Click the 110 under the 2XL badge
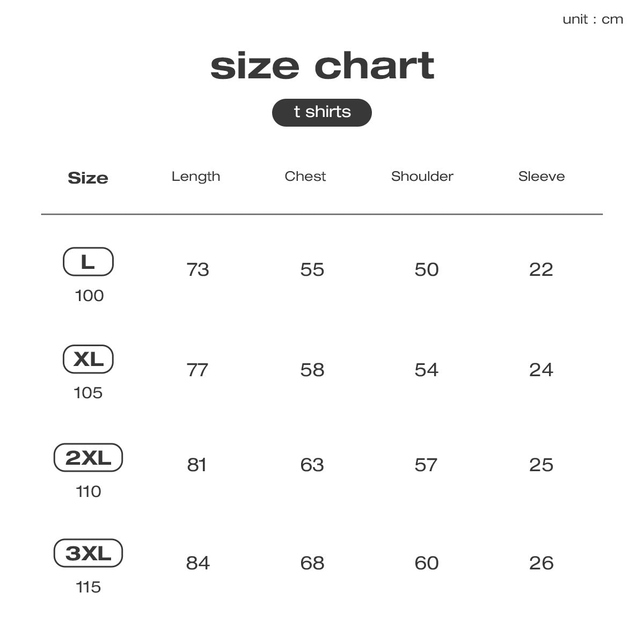The height and width of the screenshot is (644, 644). click(89, 492)
